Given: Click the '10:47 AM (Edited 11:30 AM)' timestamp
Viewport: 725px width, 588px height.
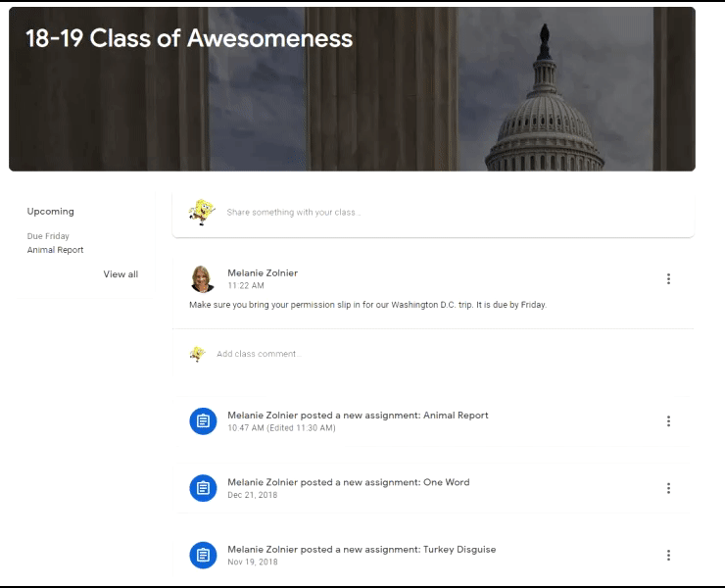Looking at the screenshot, I should tap(281, 428).
